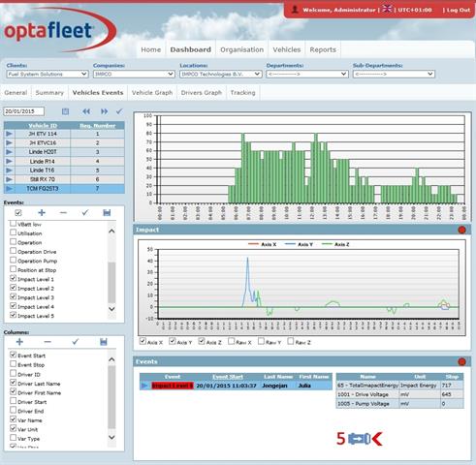This screenshot has height=465, width=476.
Task: Select the red Impact Level 5 event cell
Action: [173, 386]
